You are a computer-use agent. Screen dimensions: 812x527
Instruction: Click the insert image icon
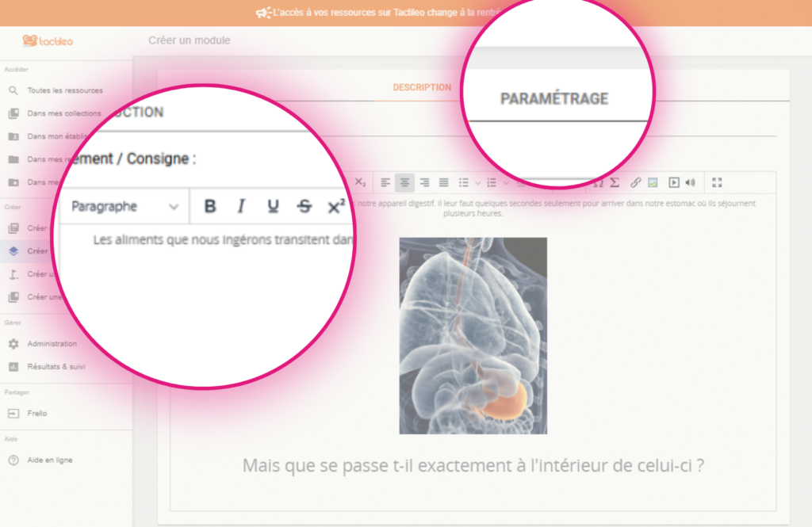653,182
